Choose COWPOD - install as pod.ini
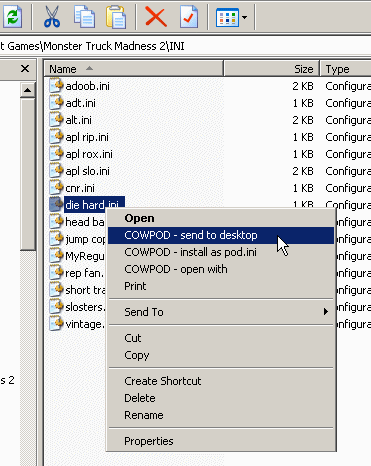The image size is (371, 466). click(221, 252)
